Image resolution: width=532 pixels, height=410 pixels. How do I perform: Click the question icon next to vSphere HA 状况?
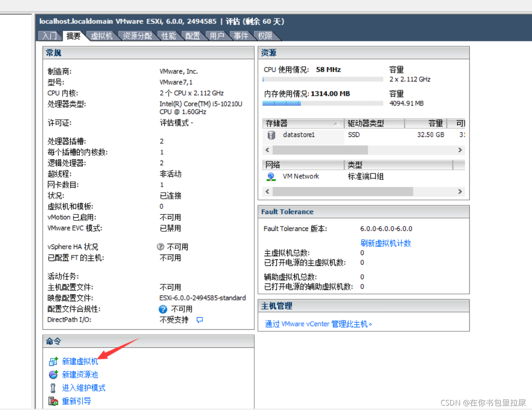(x=161, y=247)
